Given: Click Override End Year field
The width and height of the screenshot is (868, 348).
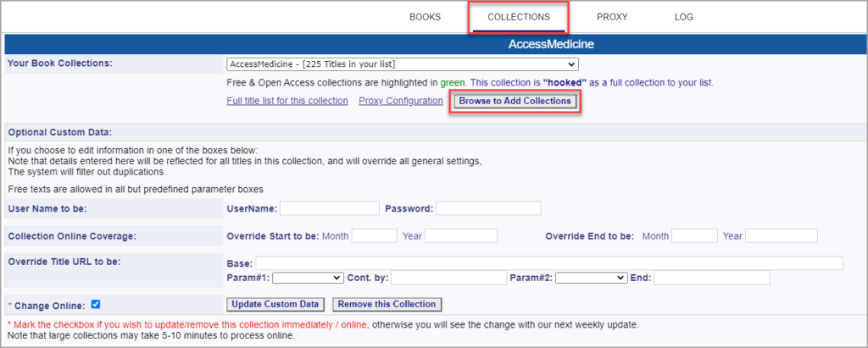Looking at the screenshot, I should [x=781, y=235].
